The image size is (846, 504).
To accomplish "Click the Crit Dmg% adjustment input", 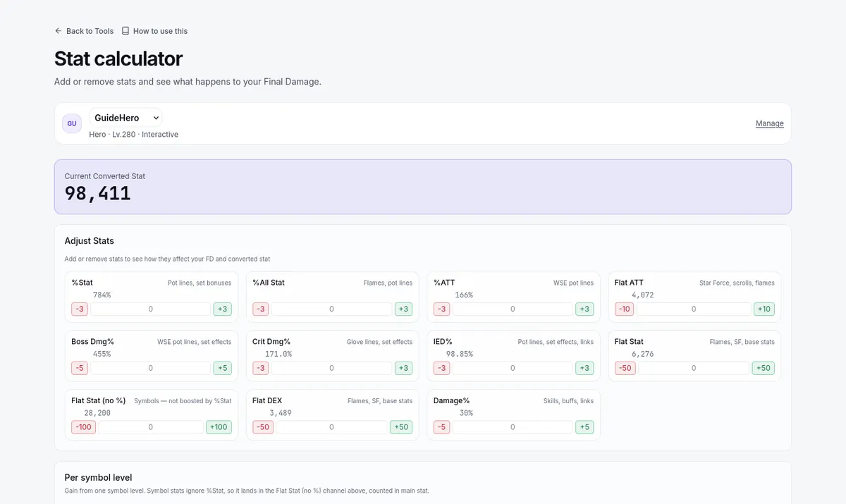I will 331,368.
